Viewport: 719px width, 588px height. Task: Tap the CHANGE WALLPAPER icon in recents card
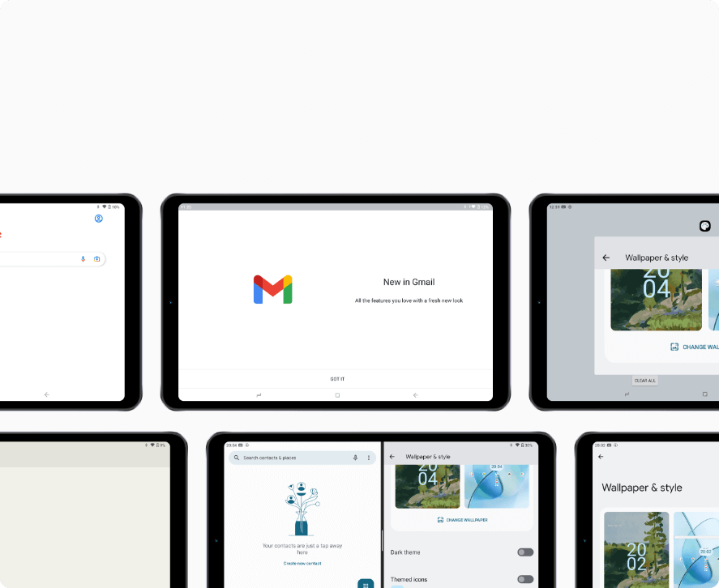pyautogui.click(x=674, y=347)
